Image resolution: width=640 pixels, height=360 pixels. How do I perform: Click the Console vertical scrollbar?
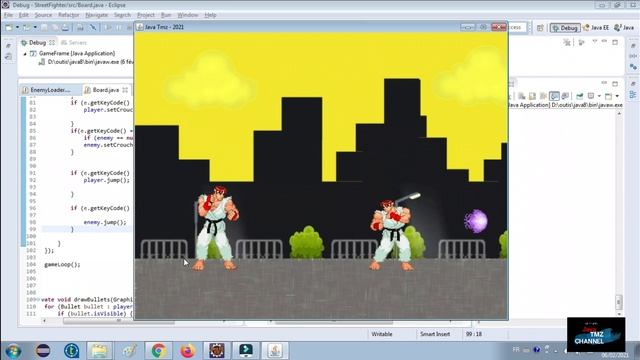point(619,302)
